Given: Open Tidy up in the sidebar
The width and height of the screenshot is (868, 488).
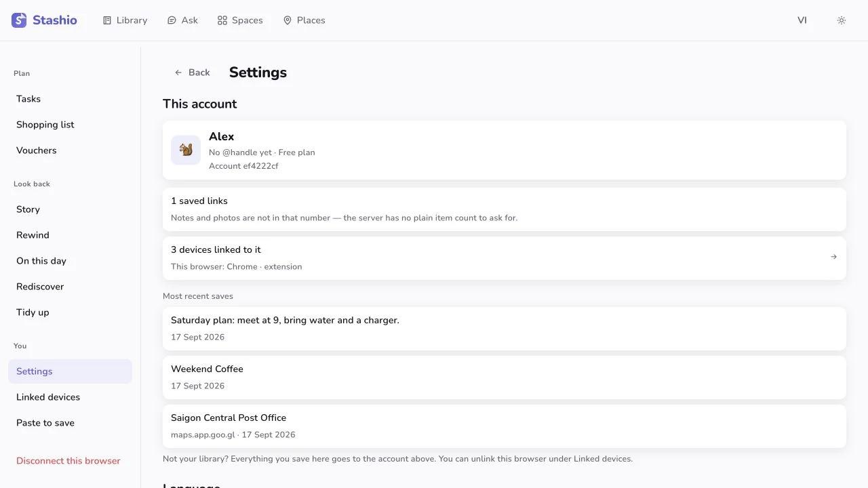Looking at the screenshot, I should pyautogui.click(x=70, y=312).
